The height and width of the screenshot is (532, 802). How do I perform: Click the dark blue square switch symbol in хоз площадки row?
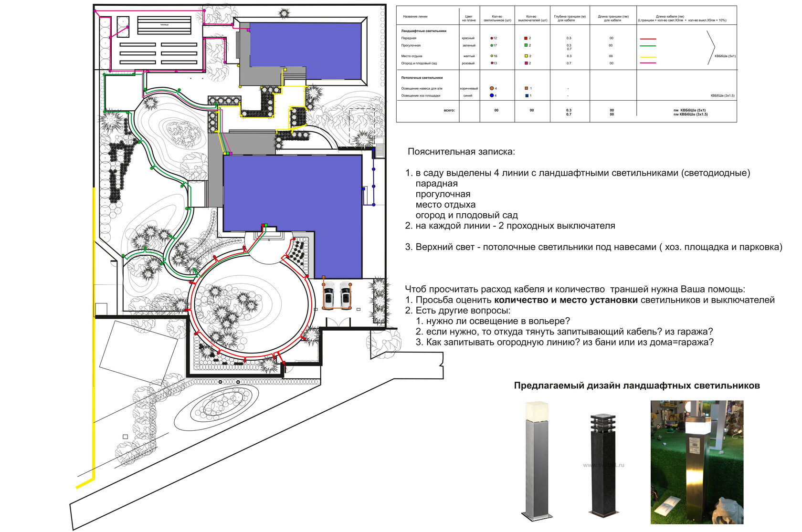tap(527, 95)
